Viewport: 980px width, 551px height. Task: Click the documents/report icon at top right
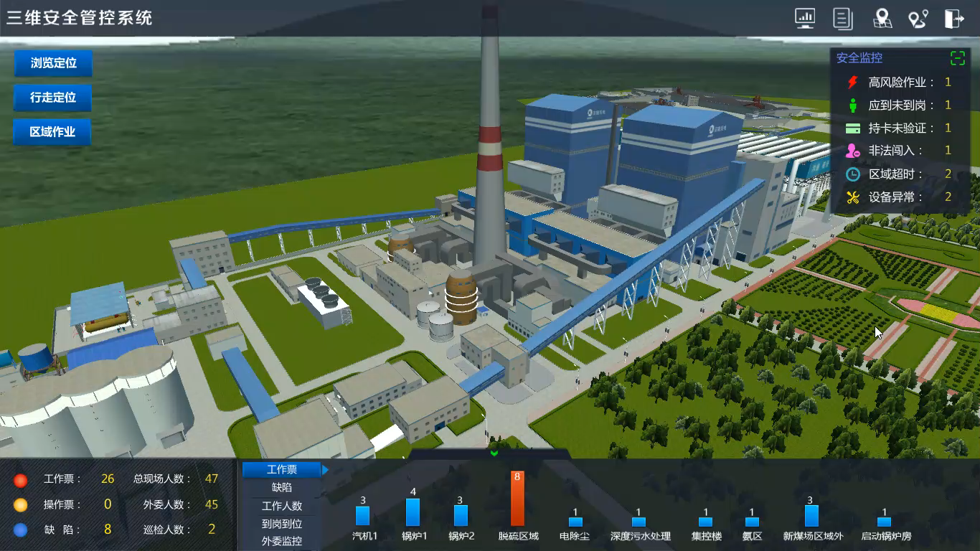pyautogui.click(x=843, y=18)
